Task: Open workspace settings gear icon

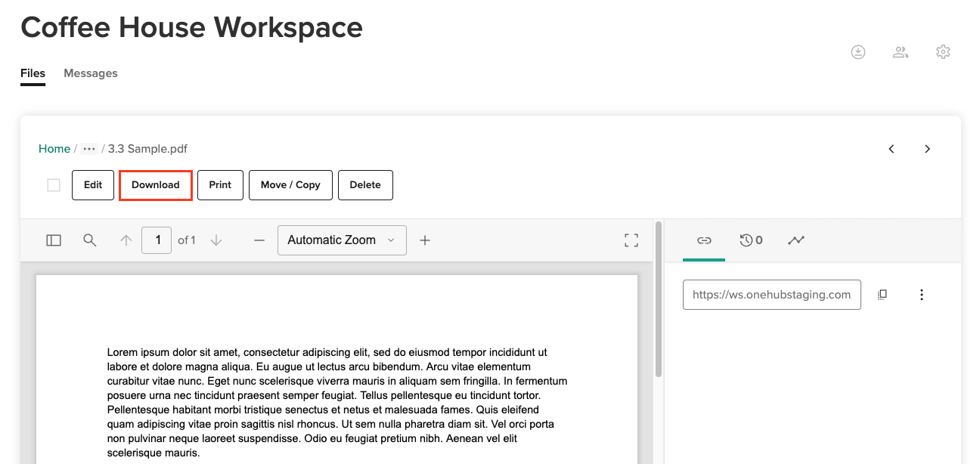Action: (x=943, y=52)
